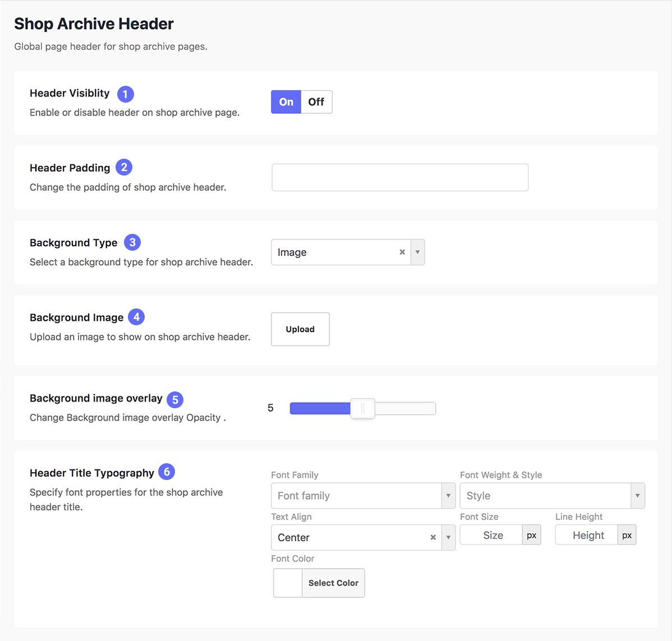Image resolution: width=672 pixels, height=641 pixels.
Task: Open the Font Weight & Style dropdown
Action: [x=637, y=496]
